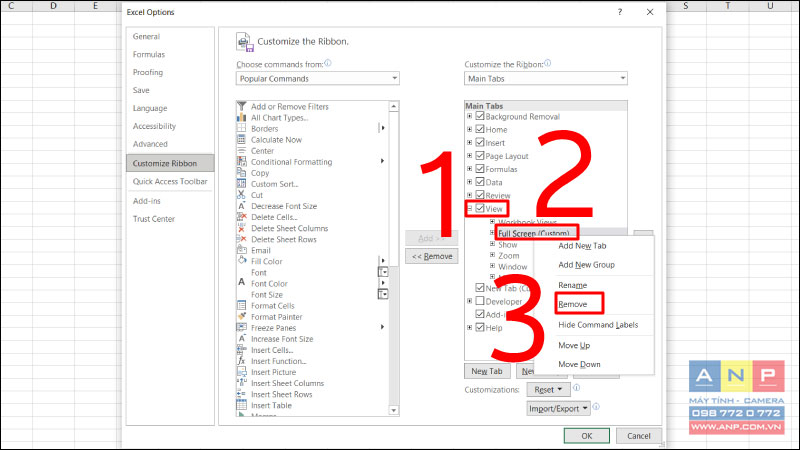Uncheck the Background Removal tab checkbox
The image size is (800, 450).
coord(480,116)
